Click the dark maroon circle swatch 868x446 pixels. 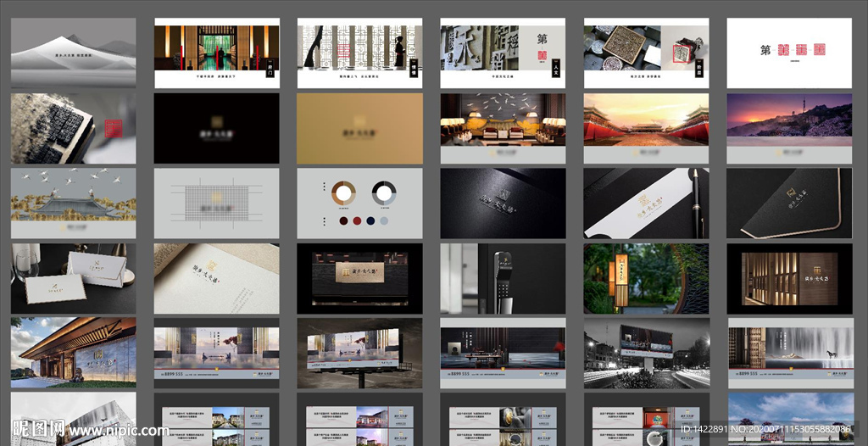[x=342, y=220]
